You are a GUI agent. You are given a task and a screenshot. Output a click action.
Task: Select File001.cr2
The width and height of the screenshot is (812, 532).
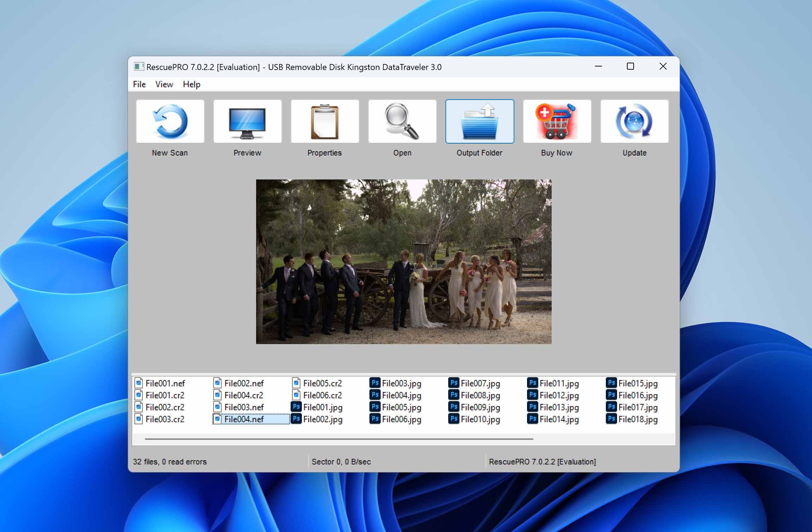pos(160,395)
